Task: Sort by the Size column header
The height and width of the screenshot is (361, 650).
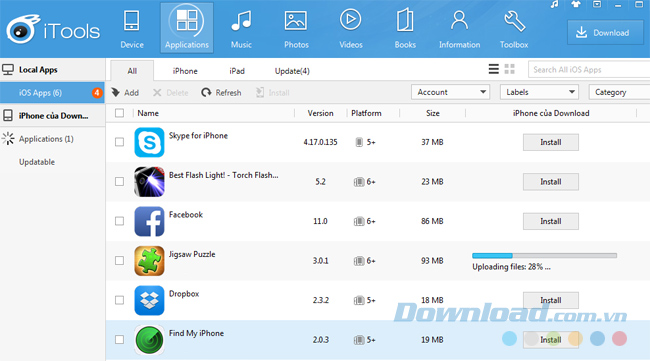Action: [432, 113]
